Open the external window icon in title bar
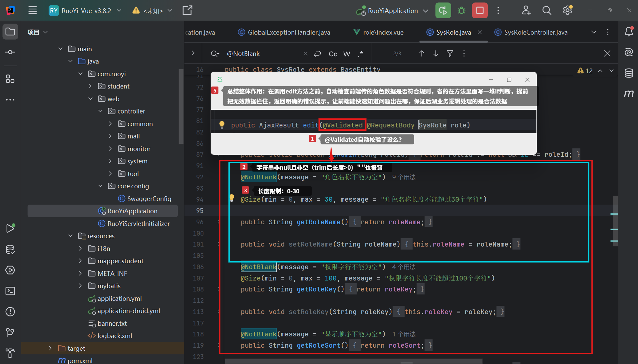Image resolution: width=638 pixels, height=364 pixels. click(187, 11)
